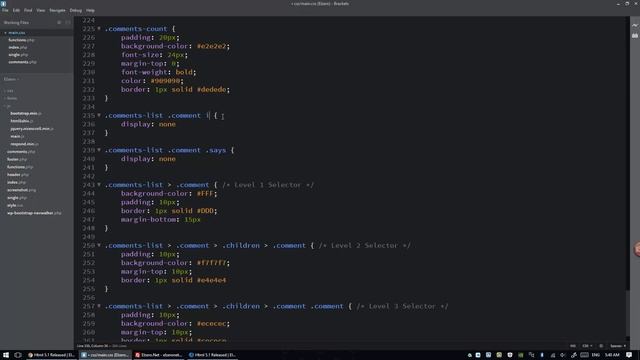Image resolution: width=640 pixels, height=360 pixels.
Task: Open the Elzero project dropdown
Action: pyautogui.click(x=11, y=79)
